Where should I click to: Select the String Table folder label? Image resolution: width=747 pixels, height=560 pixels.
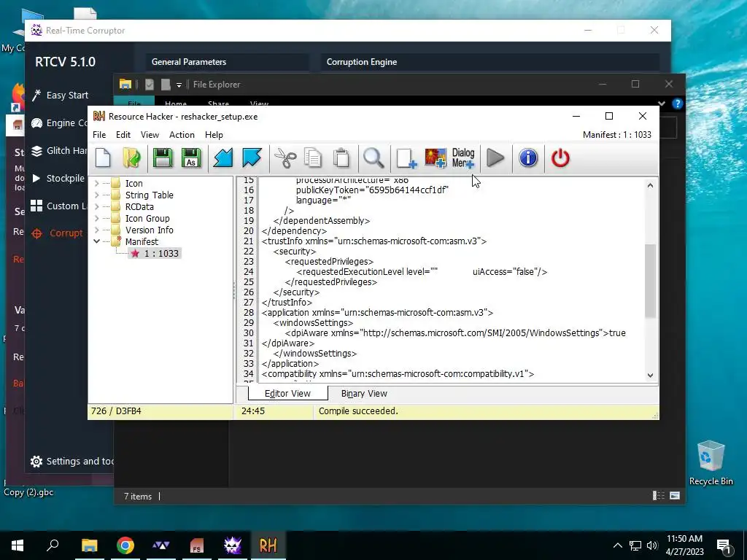(149, 195)
